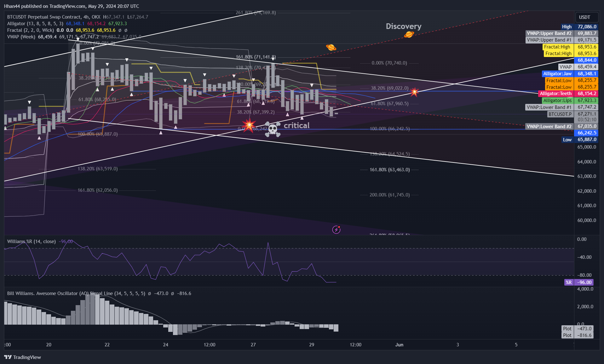Click the planet icon beside Discovery label
This screenshot has height=364, width=604.
(x=409, y=34)
